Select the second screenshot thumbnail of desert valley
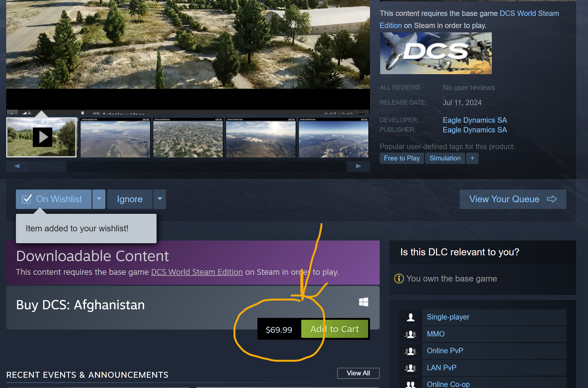 click(x=115, y=138)
